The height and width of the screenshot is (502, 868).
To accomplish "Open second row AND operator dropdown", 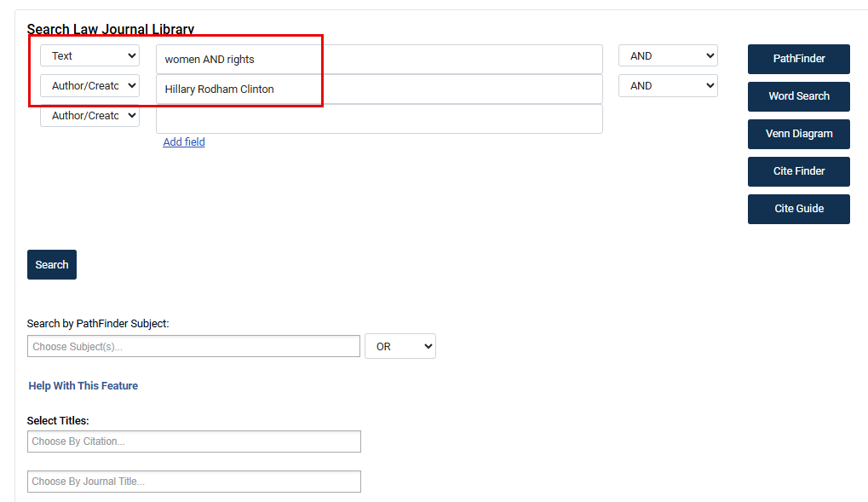I will point(668,86).
